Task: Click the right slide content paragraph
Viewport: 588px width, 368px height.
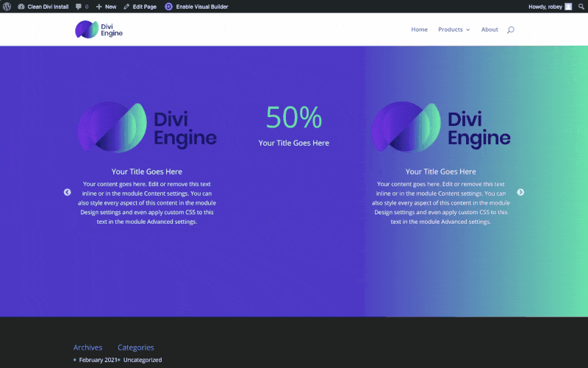Action: pos(441,203)
